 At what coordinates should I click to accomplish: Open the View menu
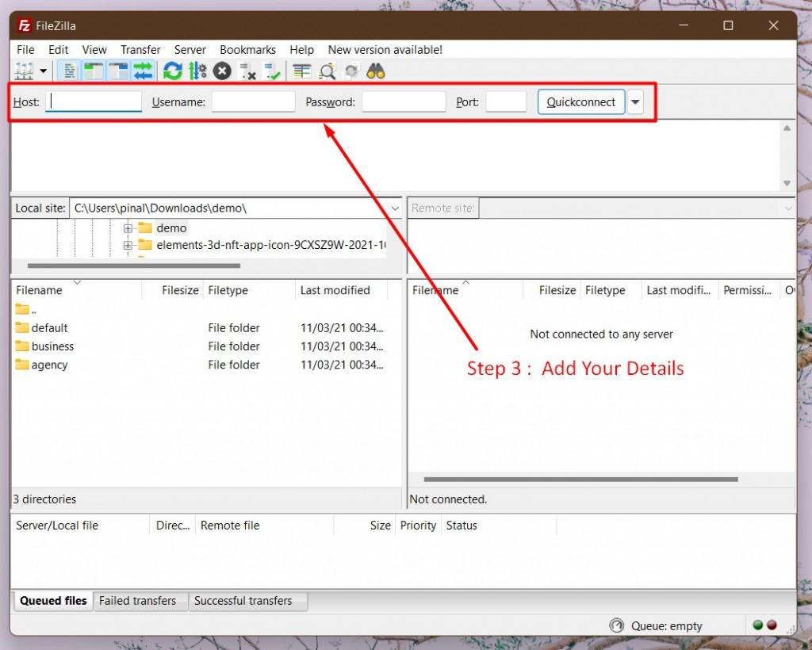[x=94, y=50]
